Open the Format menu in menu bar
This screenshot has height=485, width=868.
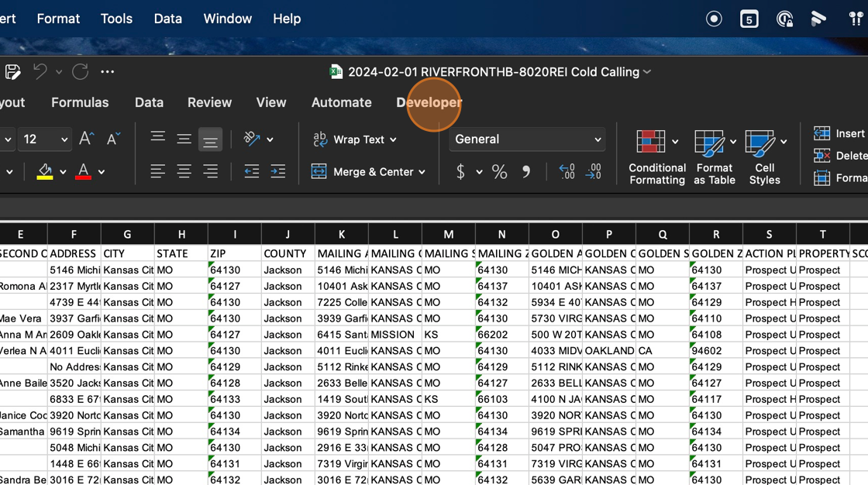pos(58,19)
